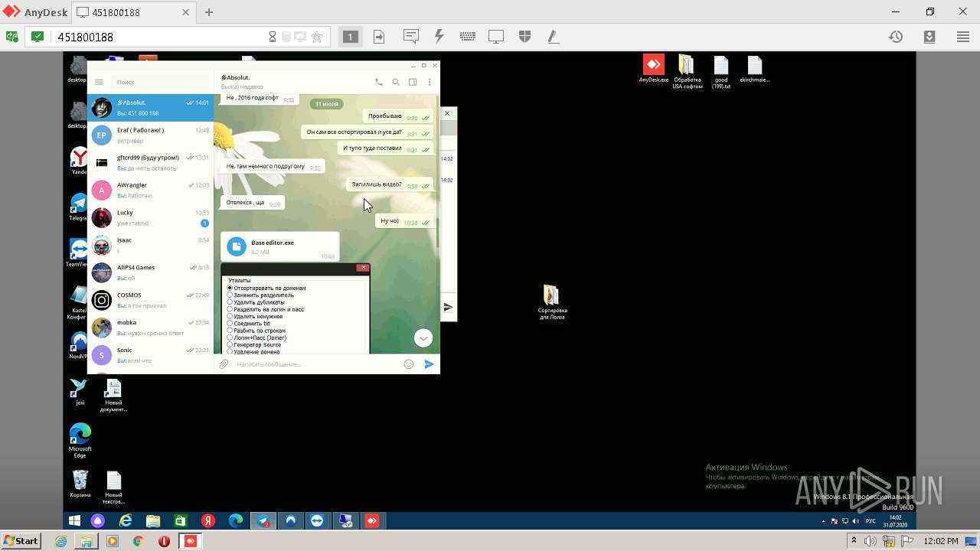Click the Telegram search field Поиск
Image resolution: width=980 pixels, height=551 pixels.
tap(160, 82)
